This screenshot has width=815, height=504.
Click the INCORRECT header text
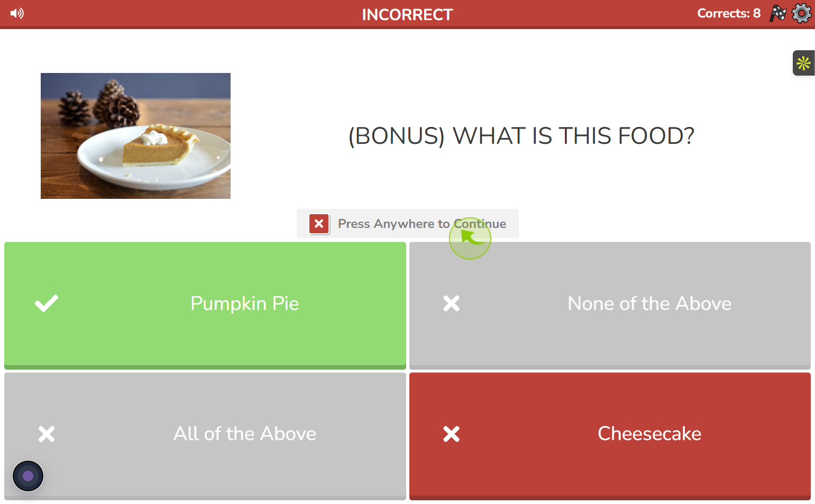pos(407,14)
